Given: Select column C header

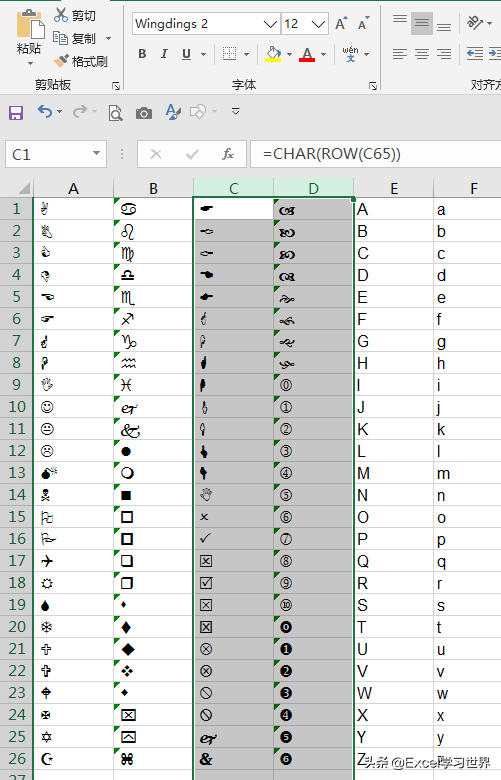Looking at the screenshot, I should click(233, 189).
